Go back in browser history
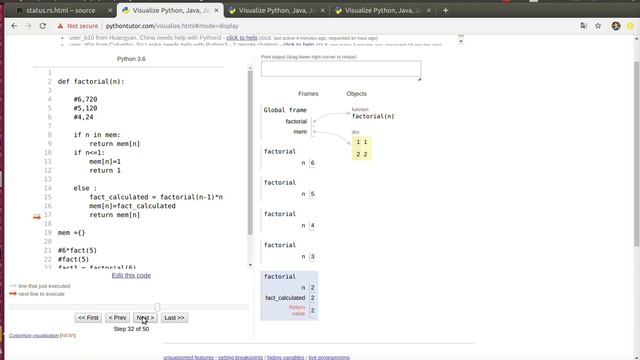 [x=14, y=26]
